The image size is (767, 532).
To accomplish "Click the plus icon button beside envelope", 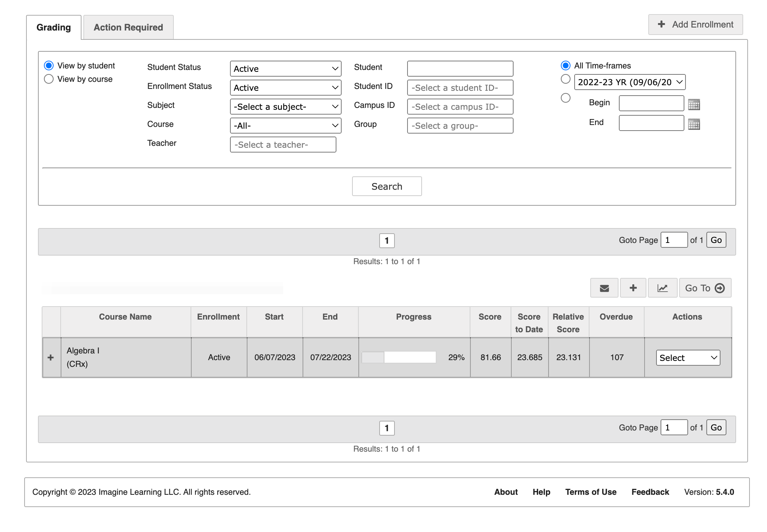I will click(633, 288).
